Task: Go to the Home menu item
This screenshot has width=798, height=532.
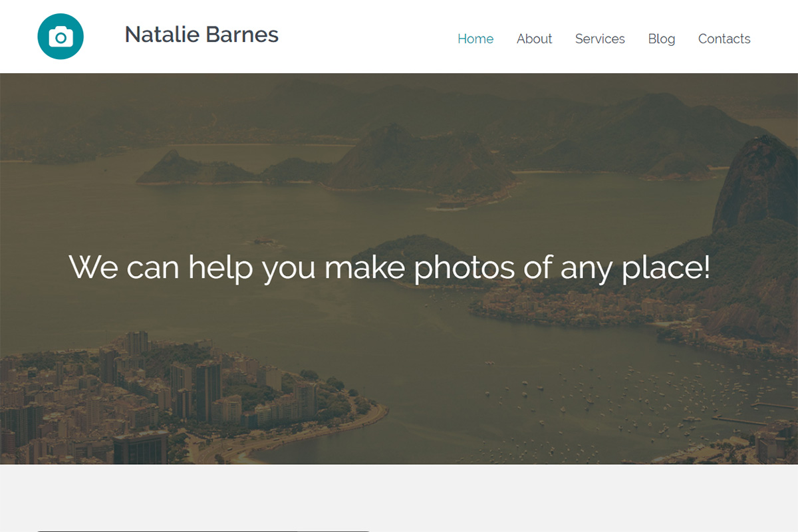Action: coord(475,39)
